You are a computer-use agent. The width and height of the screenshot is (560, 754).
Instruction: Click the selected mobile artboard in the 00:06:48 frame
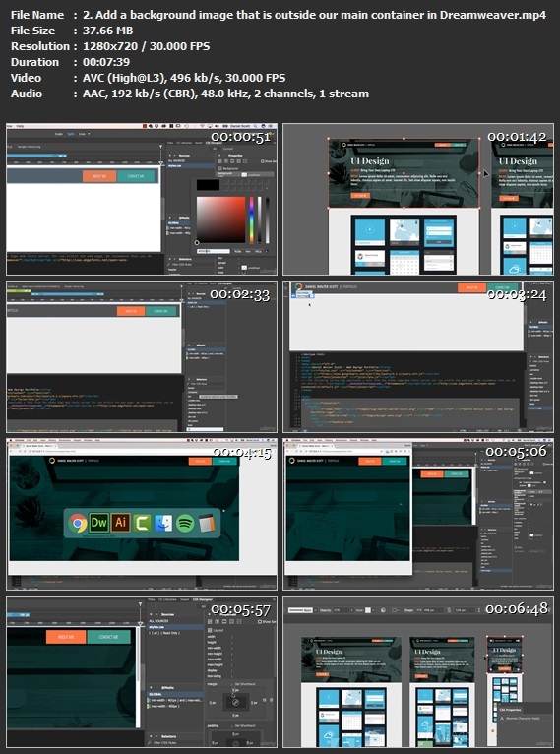(x=505, y=655)
